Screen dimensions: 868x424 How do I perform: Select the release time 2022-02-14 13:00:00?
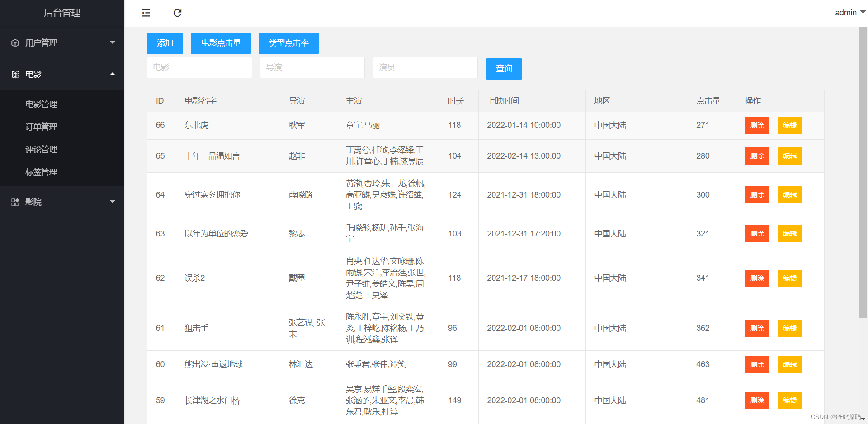[x=524, y=156]
